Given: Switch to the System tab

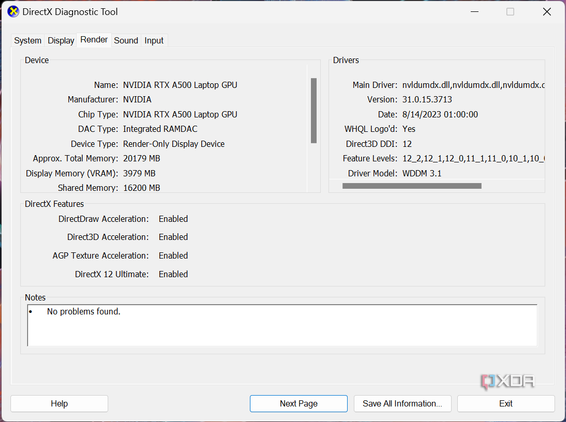Looking at the screenshot, I should coord(27,40).
